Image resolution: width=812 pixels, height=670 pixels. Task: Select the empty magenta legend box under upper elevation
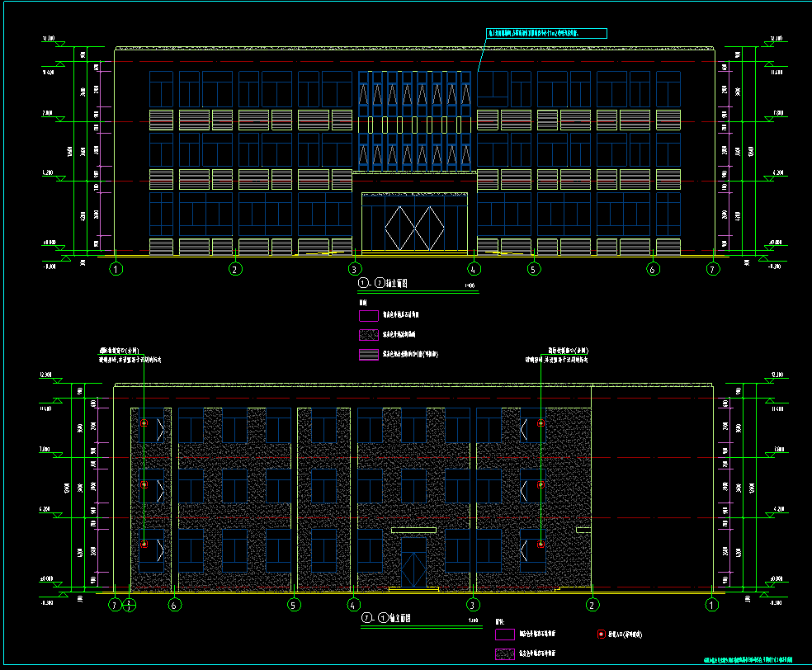click(x=368, y=315)
